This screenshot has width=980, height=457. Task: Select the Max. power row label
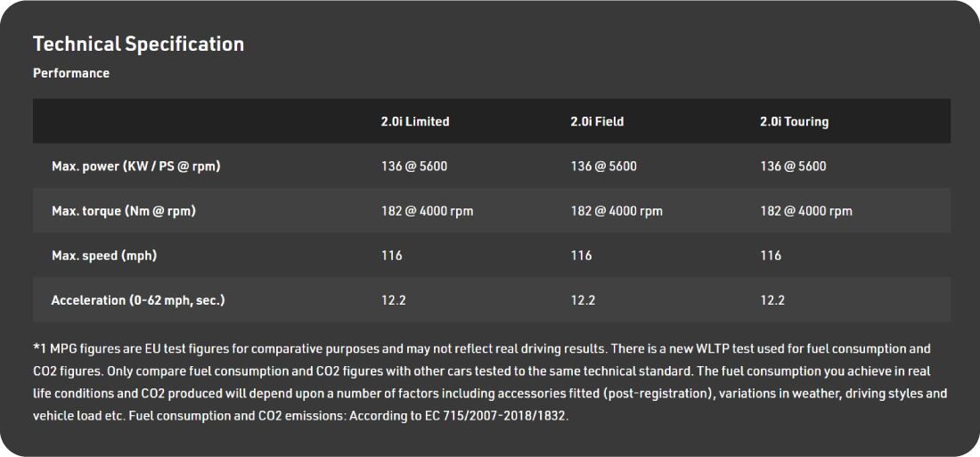[x=135, y=167]
